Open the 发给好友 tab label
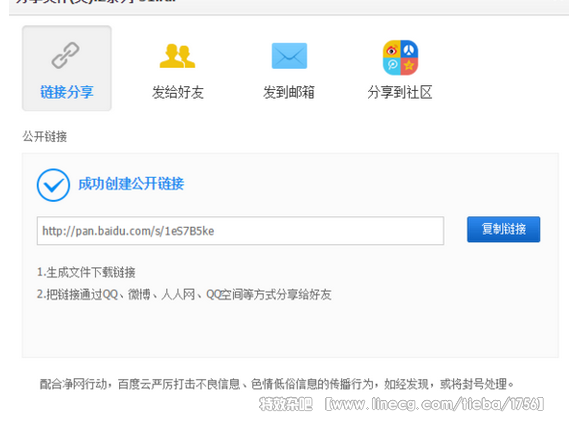This screenshot has width=574, height=421. [x=178, y=92]
